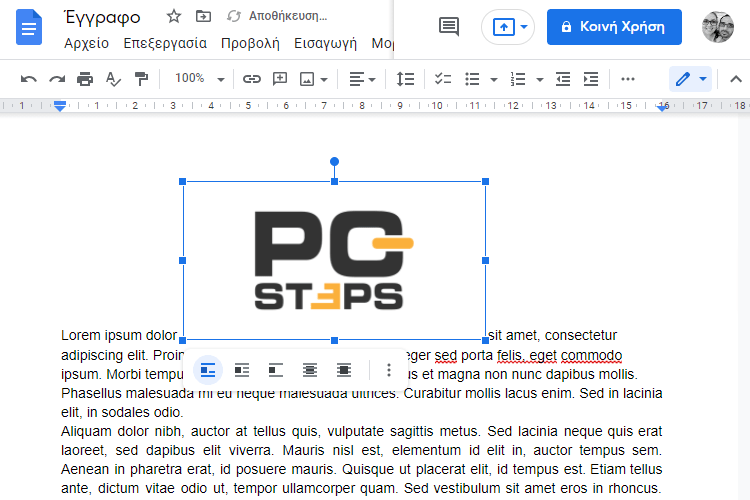Select the In front of text option
This screenshot has width=750, height=500.
pyautogui.click(x=343, y=370)
